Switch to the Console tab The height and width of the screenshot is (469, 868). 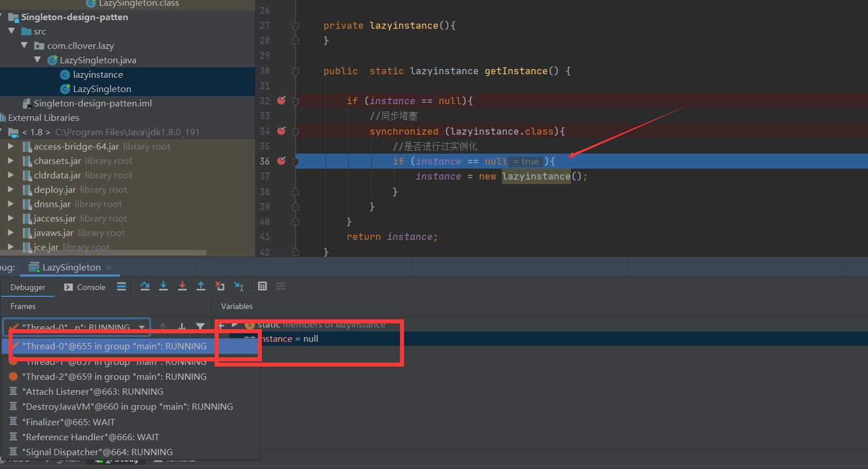coord(85,287)
